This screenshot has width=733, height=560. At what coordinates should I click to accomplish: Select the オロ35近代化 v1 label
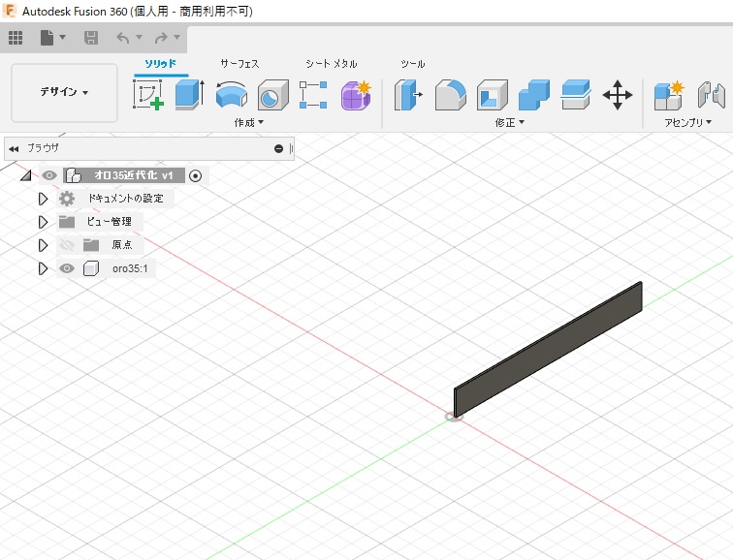point(134,175)
